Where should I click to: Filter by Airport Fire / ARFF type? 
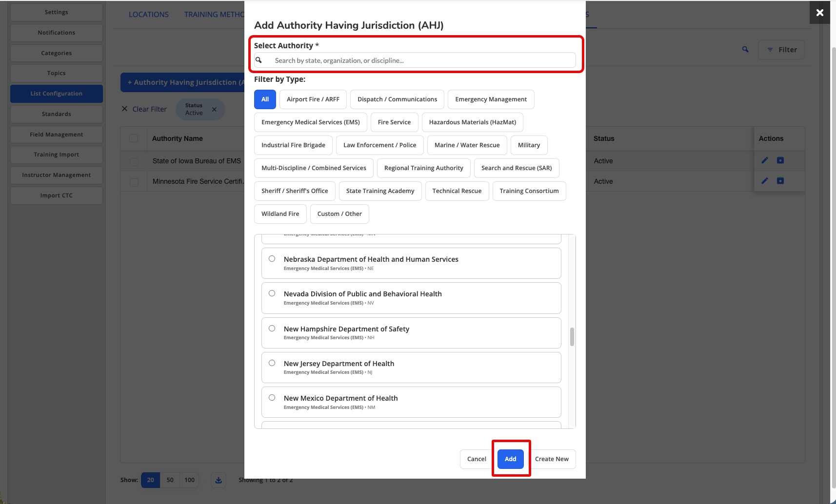pyautogui.click(x=313, y=99)
